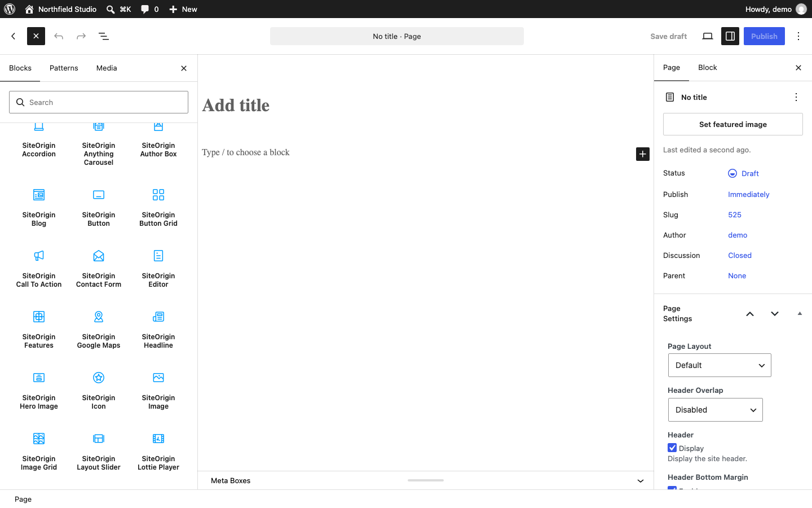Image resolution: width=812 pixels, height=508 pixels.
Task: Open the Document Overview list
Action: [x=104, y=36]
